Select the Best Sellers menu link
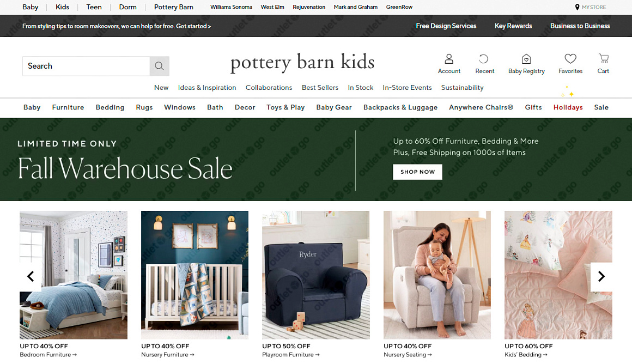The height and width of the screenshot is (364, 632). point(320,88)
